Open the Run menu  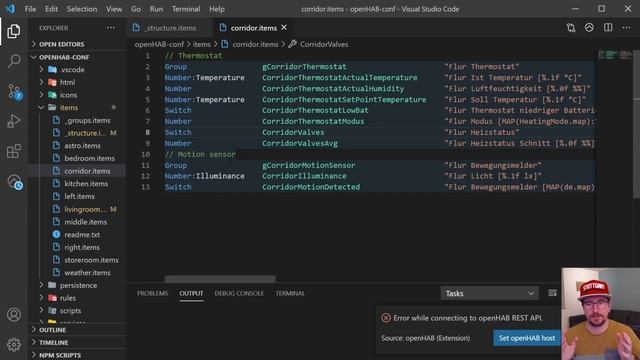pyautogui.click(x=156, y=9)
